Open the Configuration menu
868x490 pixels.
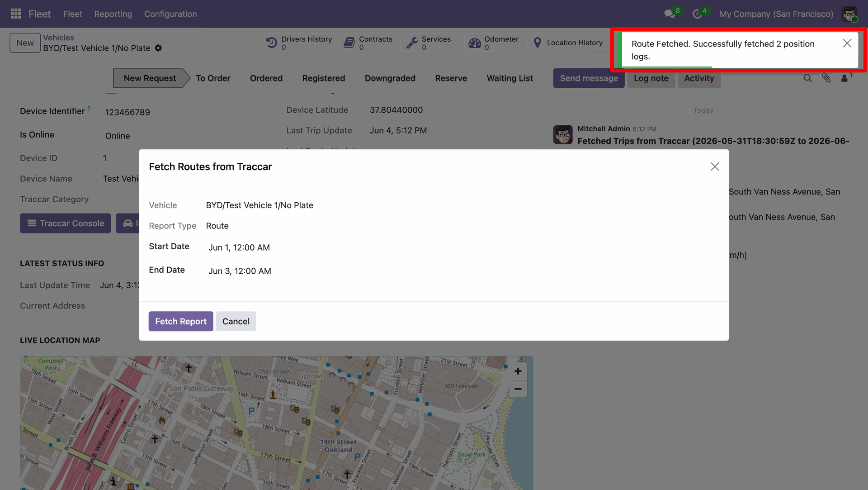170,14
